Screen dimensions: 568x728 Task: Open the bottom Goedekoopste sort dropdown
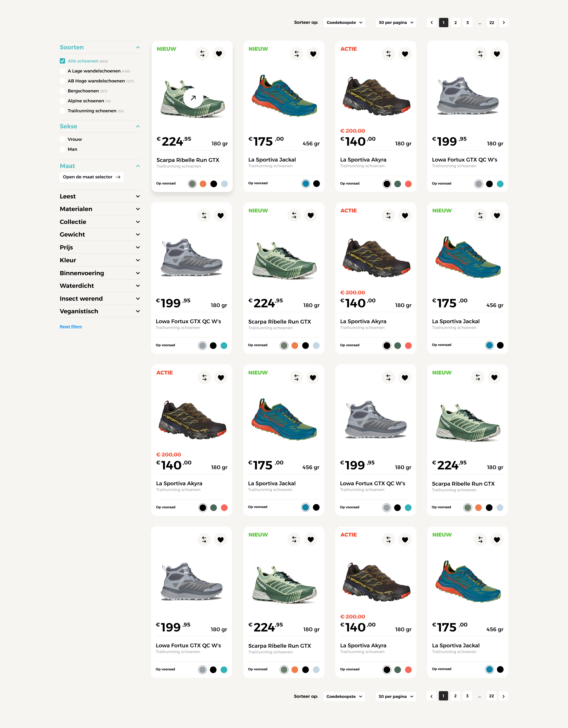tap(344, 696)
